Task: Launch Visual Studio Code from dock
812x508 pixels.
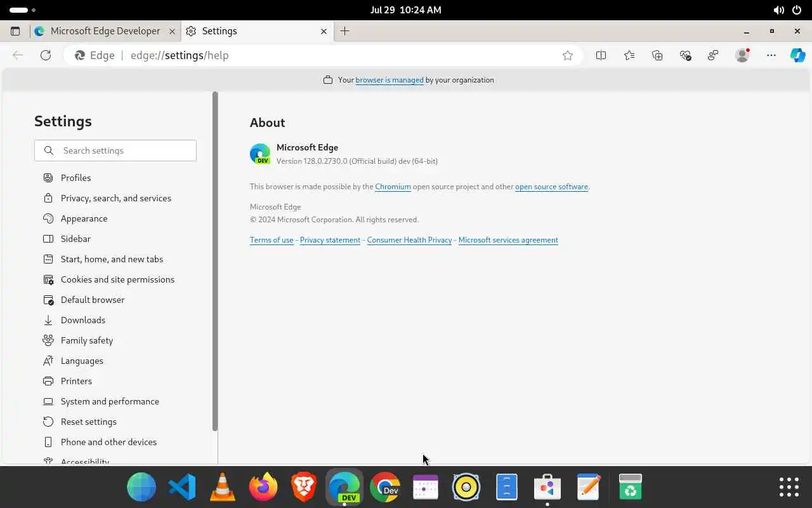Action: 182,488
